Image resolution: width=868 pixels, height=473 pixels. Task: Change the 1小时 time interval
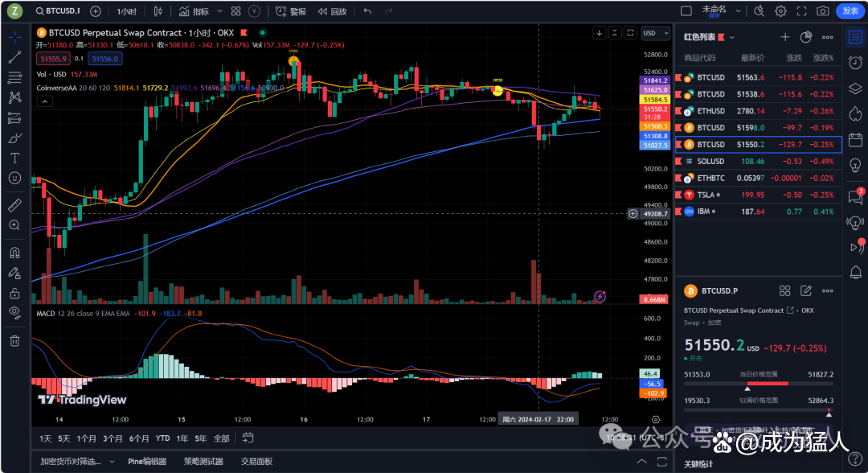(x=127, y=11)
